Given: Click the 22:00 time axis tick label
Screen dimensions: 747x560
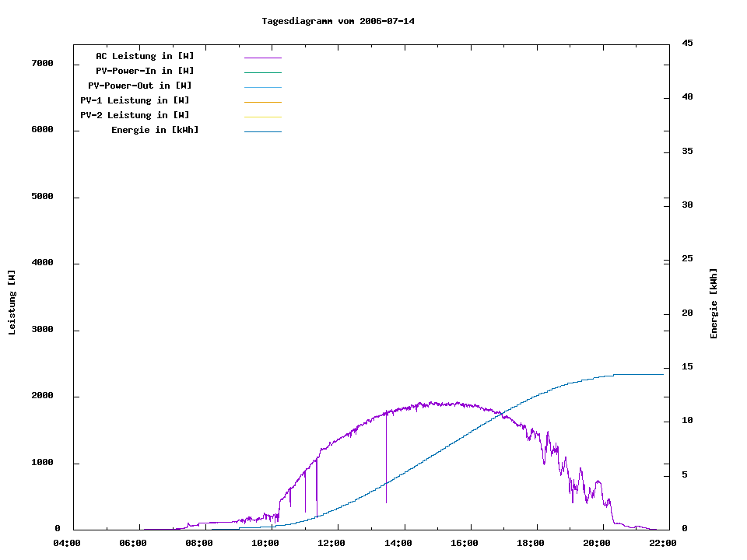Looking at the screenshot, I should tap(662, 543).
